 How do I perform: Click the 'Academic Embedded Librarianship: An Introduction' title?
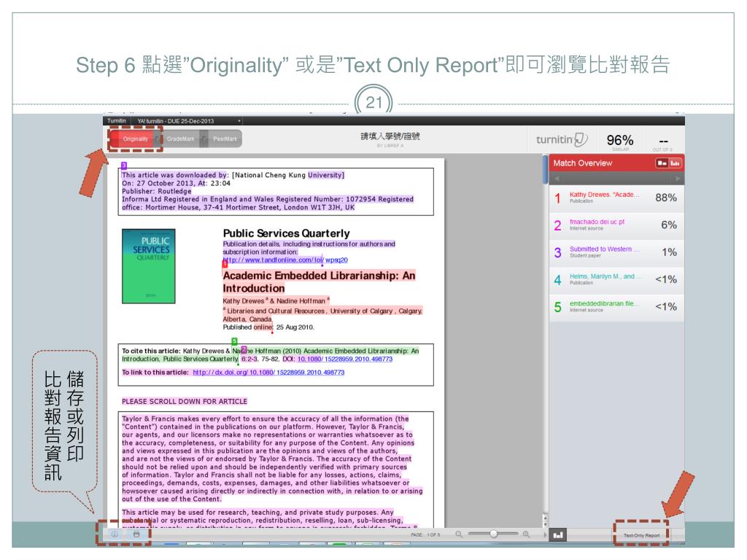[320, 282]
